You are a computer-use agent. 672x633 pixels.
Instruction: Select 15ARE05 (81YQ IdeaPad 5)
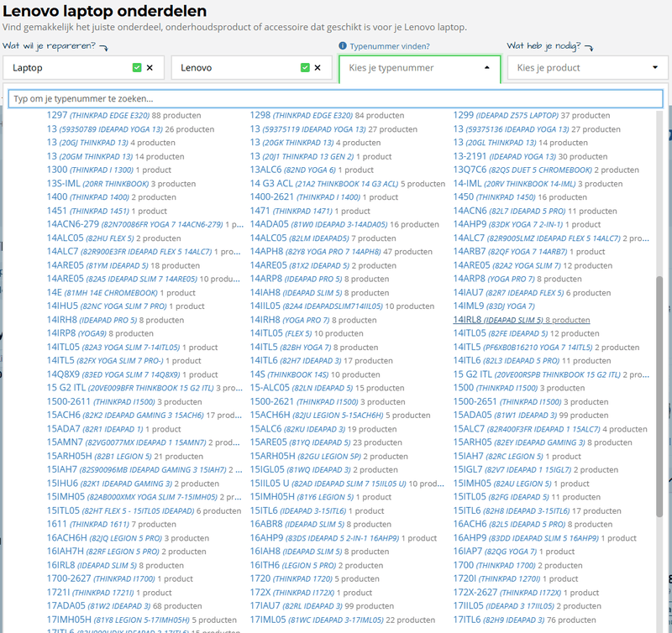[x=326, y=442]
